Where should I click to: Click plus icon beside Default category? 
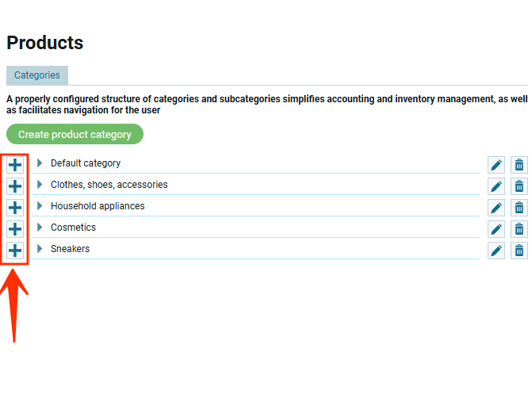[15, 165]
